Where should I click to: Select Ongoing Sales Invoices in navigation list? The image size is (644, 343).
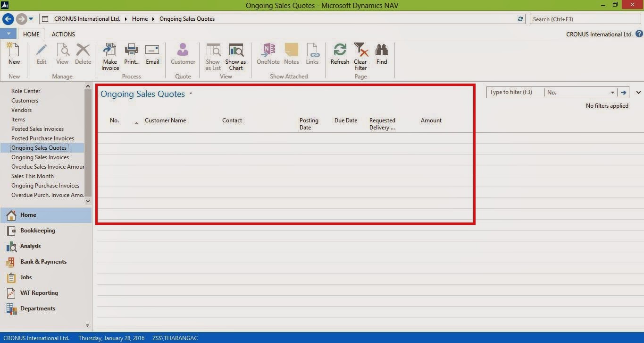point(40,157)
